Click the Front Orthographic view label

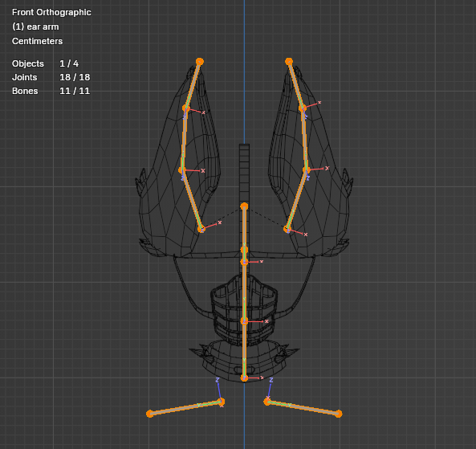tap(51, 13)
